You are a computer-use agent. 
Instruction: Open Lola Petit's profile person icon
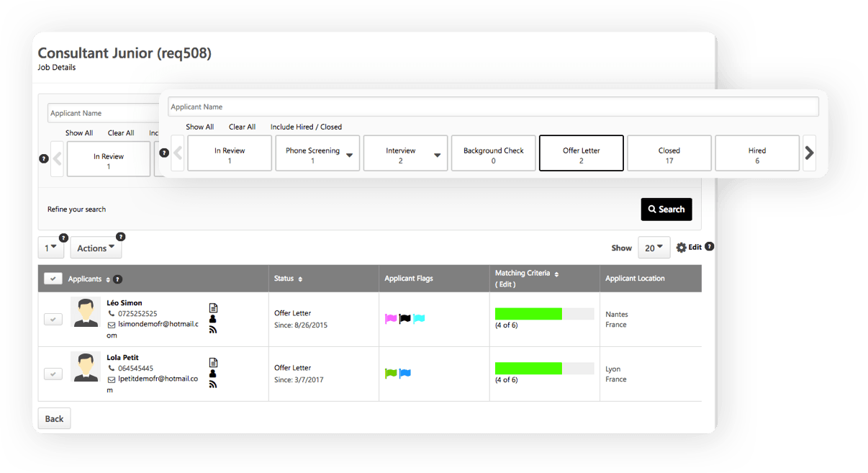point(213,374)
